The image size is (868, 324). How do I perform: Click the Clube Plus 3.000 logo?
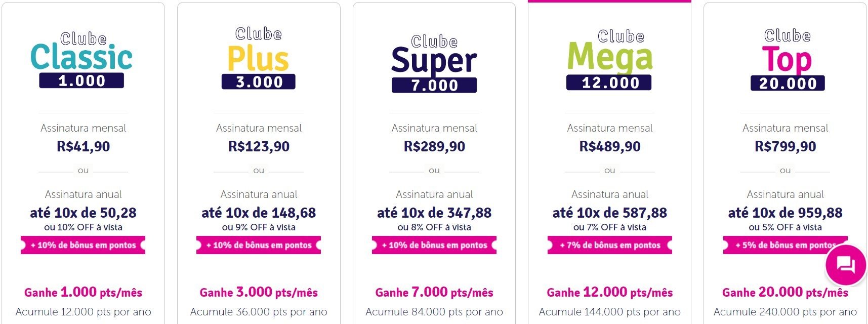coord(258,58)
